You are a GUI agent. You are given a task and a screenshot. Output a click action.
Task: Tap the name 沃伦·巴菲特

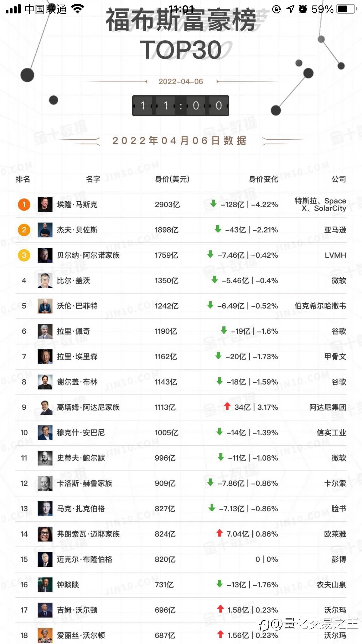(x=77, y=306)
